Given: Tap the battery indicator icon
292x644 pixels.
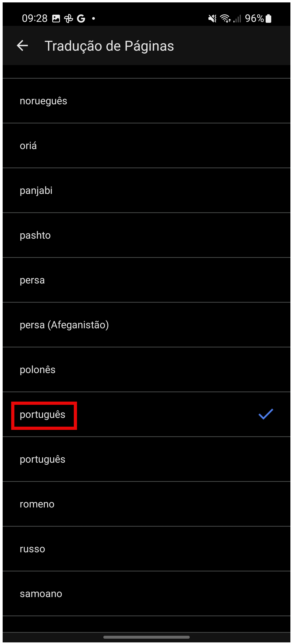Looking at the screenshot, I should (269, 18).
